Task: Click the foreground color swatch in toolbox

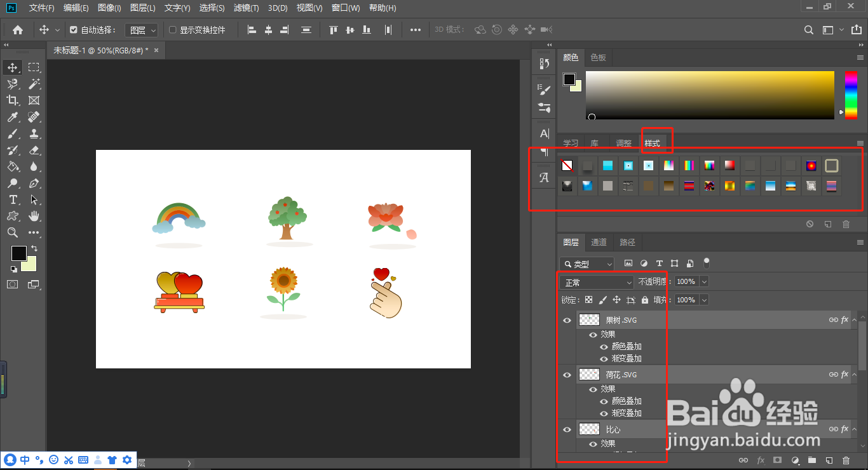Action: (x=19, y=253)
